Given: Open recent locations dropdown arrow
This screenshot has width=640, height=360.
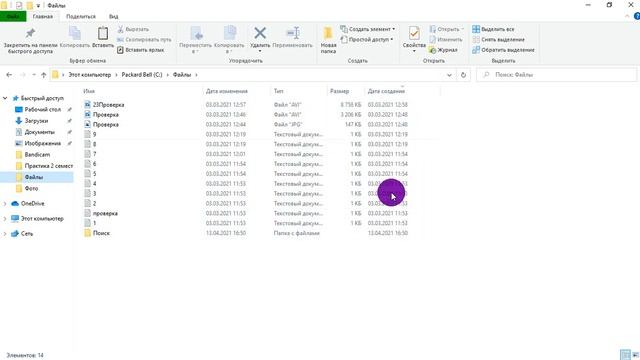Looking at the screenshot, I should (33, 75).
